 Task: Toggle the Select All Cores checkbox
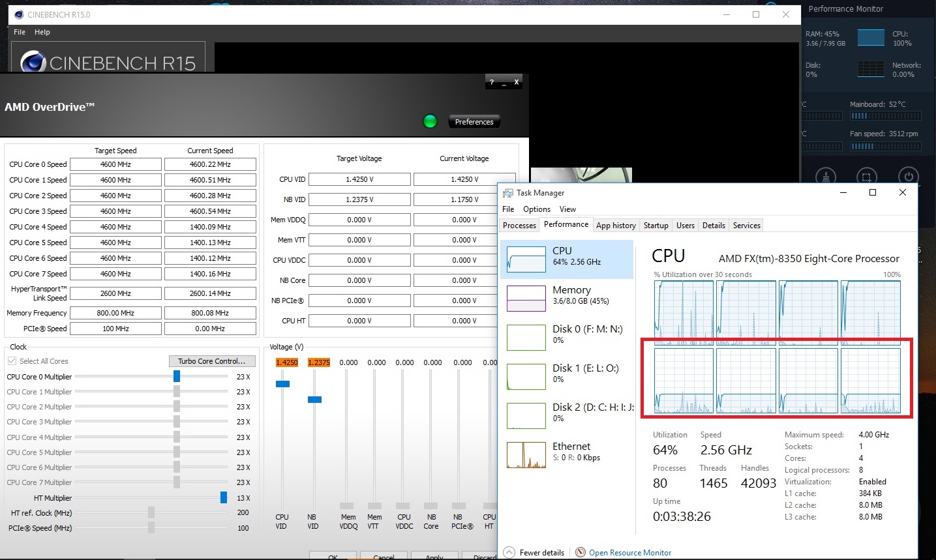point(12,361)
